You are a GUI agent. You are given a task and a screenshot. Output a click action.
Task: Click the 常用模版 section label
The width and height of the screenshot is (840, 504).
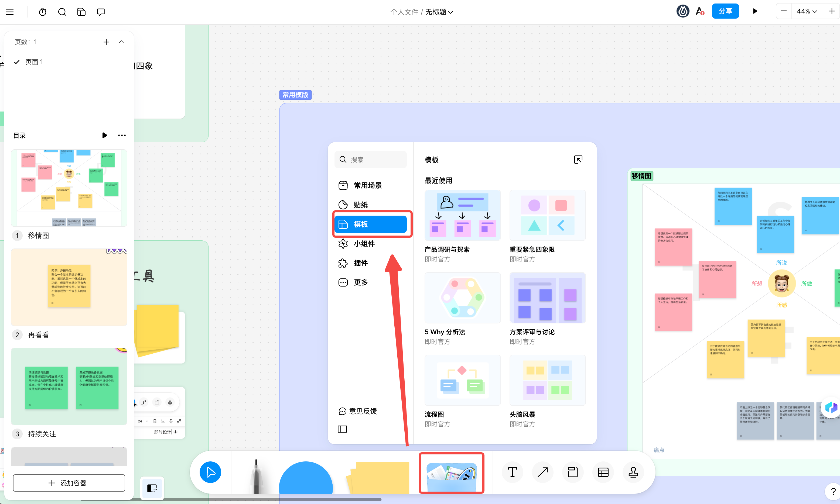(295, 95)
